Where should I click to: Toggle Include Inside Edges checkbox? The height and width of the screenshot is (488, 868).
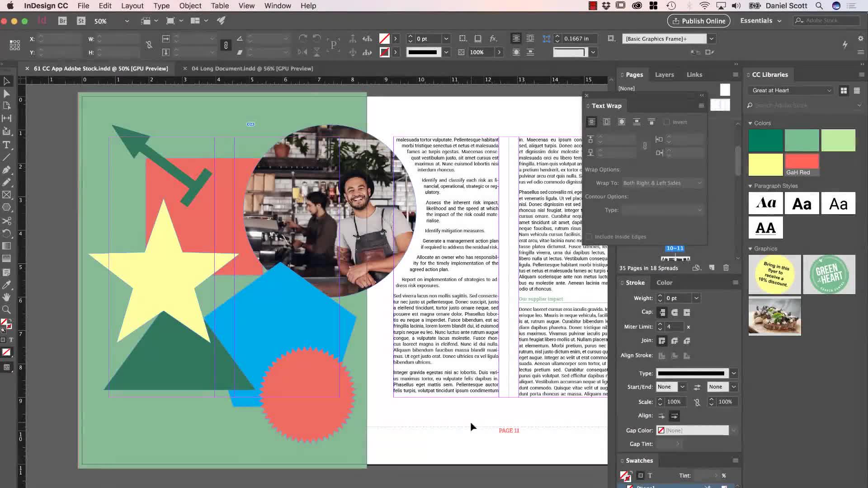589,237
